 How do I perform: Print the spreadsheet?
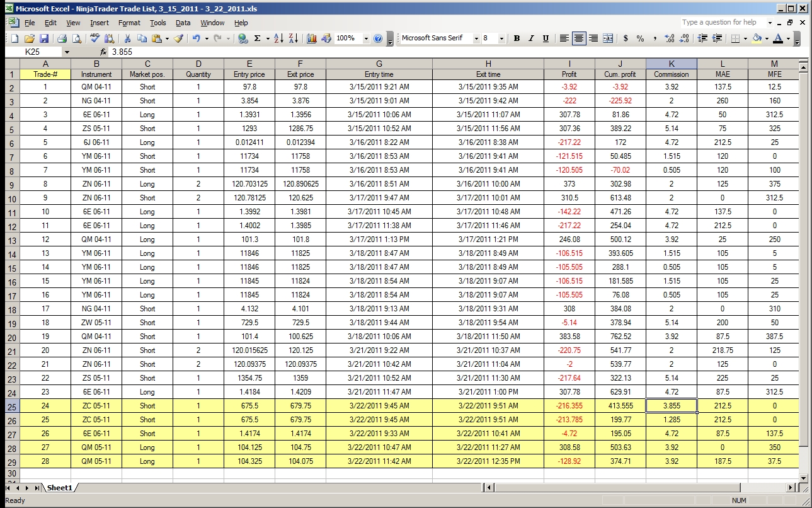[x=62, y=38]
